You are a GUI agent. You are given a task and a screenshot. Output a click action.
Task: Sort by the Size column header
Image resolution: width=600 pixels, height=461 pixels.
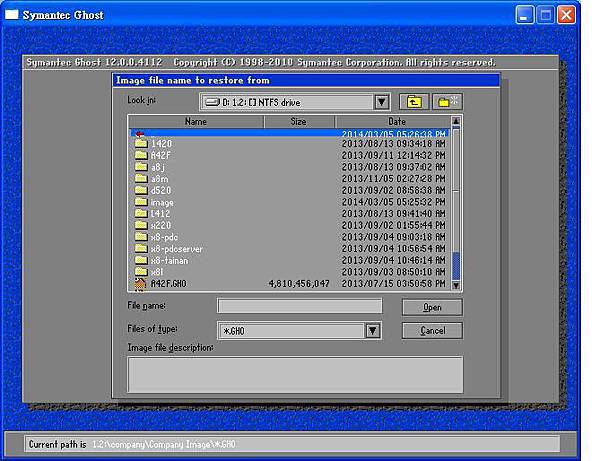click(299, 122)
